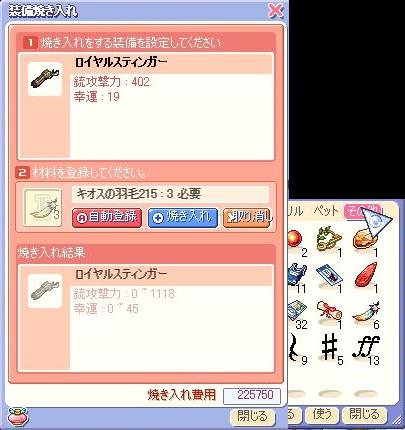Click the 焼き入れ費用 cost field showing 225750
Viewport: 405px width, 430px height.
pos(252,395)
